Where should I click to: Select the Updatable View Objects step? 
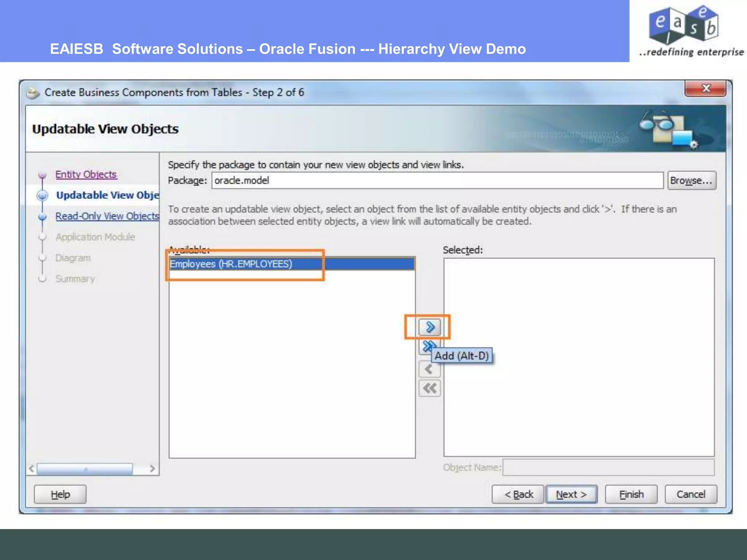[x=108, y=195]
